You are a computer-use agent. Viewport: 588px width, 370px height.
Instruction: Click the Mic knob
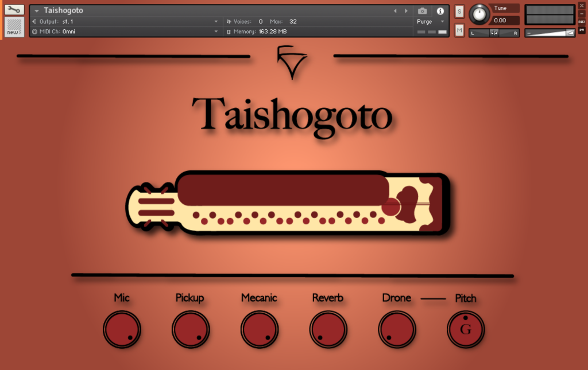tap(122, 329)
